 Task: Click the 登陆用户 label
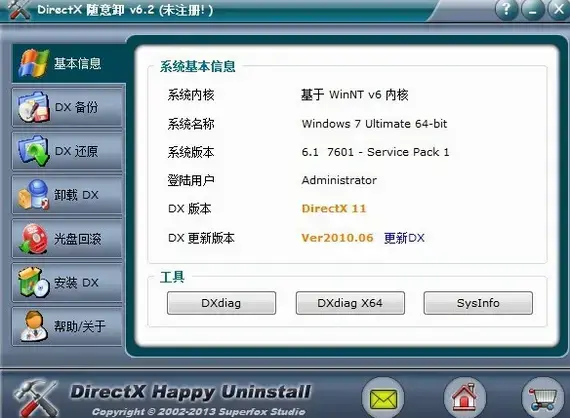[191, 180]
